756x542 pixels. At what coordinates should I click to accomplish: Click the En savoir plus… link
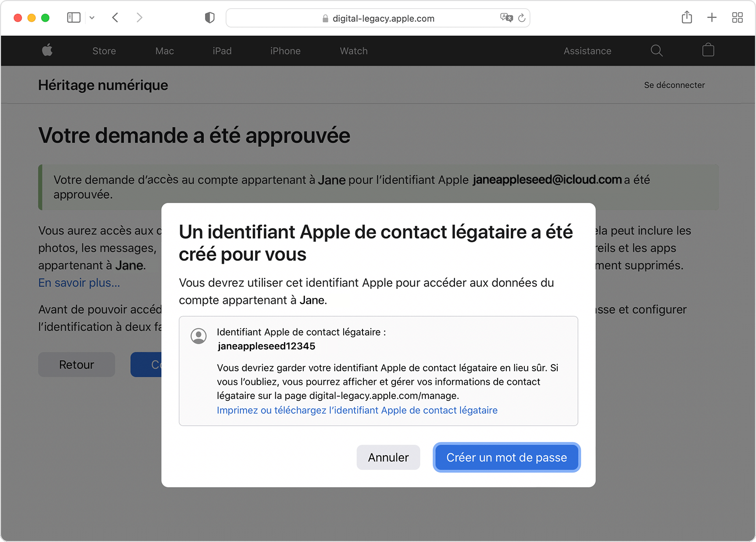tap(79, 283)
